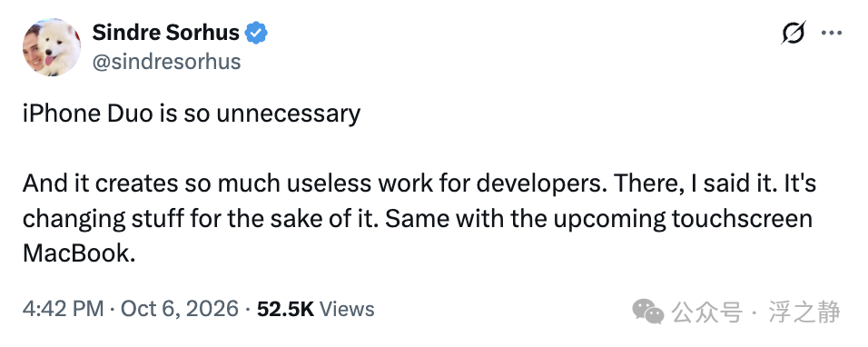The width and height of the screenshot is (868, 347).
Task: Visit the @sindresorhus handle link
Action: [167, 62]
